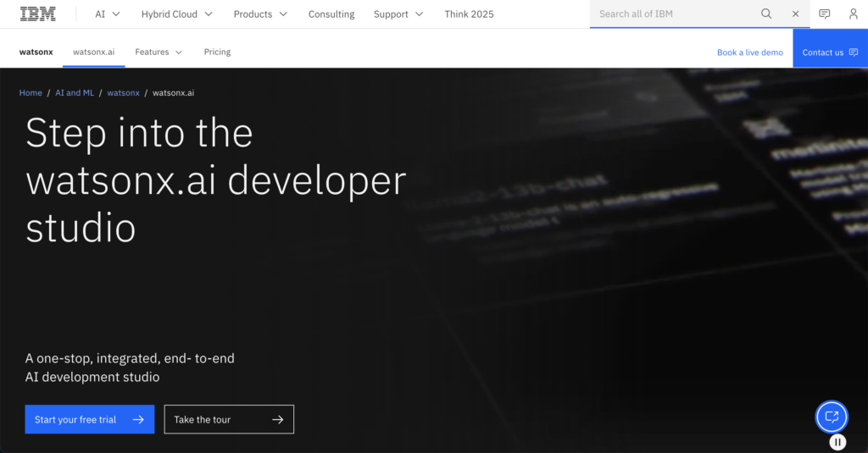Select the watsonx.ai tab

[93, 52]
